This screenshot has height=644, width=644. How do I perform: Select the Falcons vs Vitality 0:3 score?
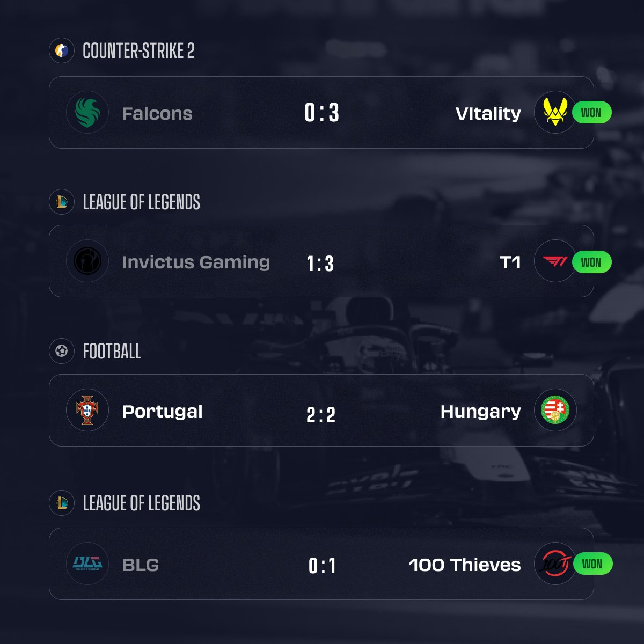point(321,113)
